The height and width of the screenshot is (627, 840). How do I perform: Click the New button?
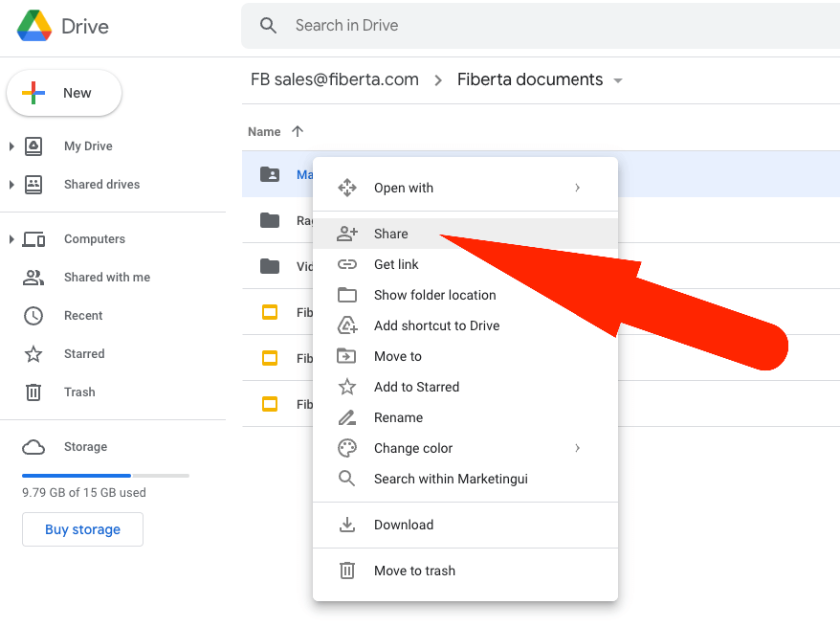(x=64, y=93)
